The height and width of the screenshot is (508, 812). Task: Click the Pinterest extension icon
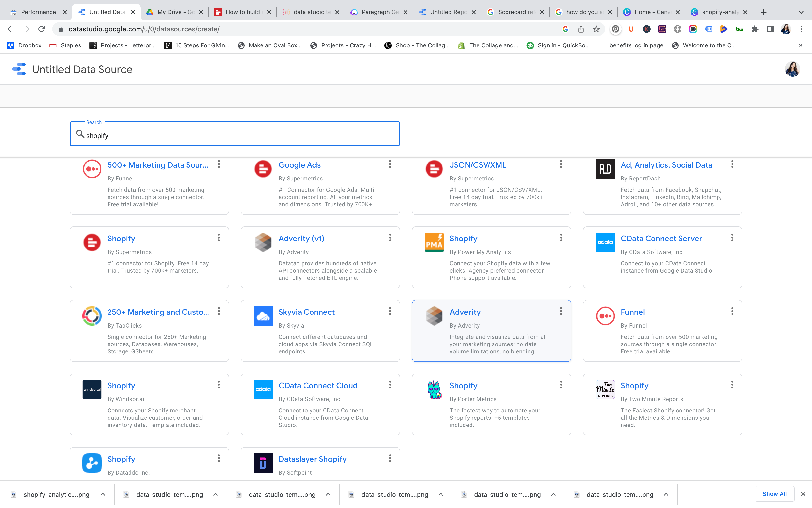(615, 29)
